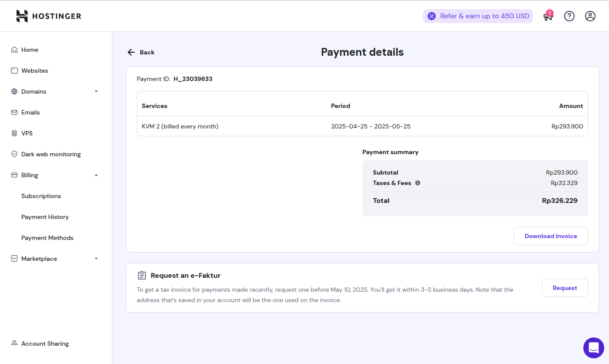609x364 pixels.
Task: Go to Payment Methods
Action: (x=47, y=238)
